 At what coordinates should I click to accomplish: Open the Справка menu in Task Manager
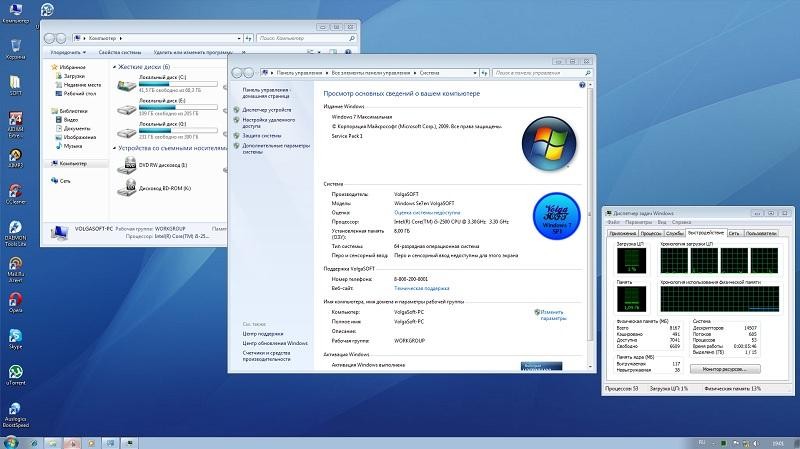point(681,222)
